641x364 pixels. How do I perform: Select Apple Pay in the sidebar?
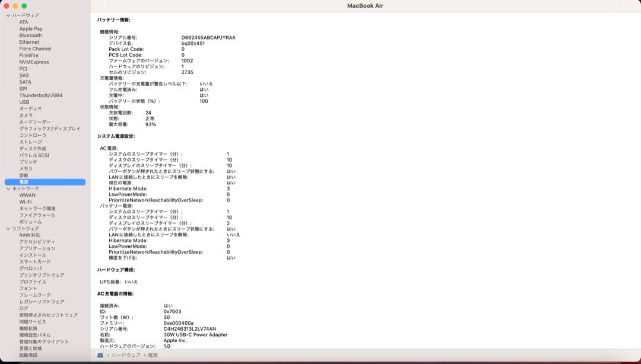tap(30, 28)
